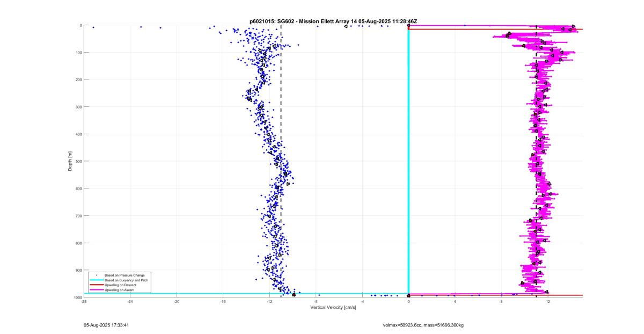Screen dimensions: 644x334
Task: Select the 'Depth [m]' y-axis label
Action: point(70,161)
